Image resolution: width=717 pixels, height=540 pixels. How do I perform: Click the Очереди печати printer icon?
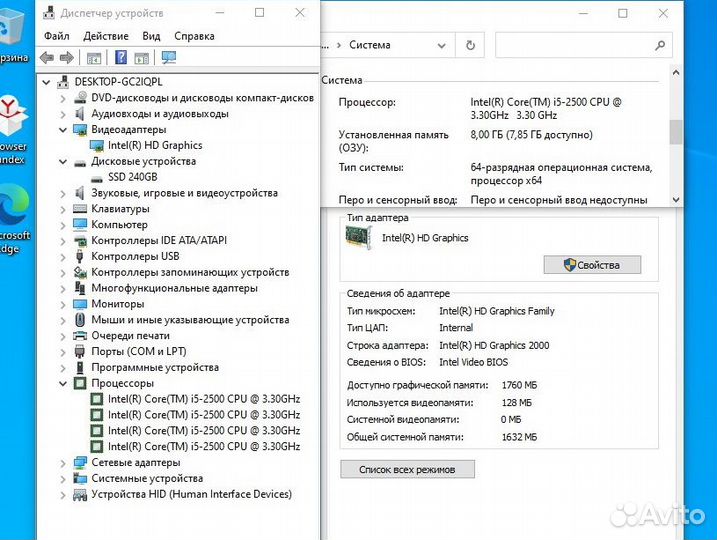(80, 336)
